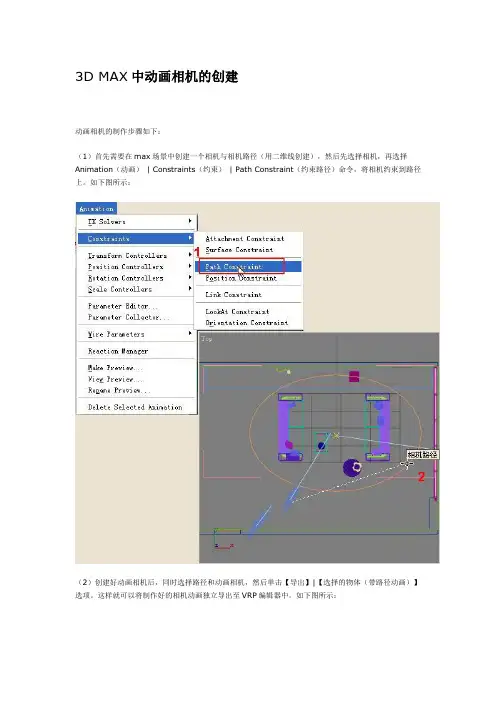Select Attachment Constraint
Image resolution: width=496 pixels, height=702 pixels.
[x=249, y=239]
